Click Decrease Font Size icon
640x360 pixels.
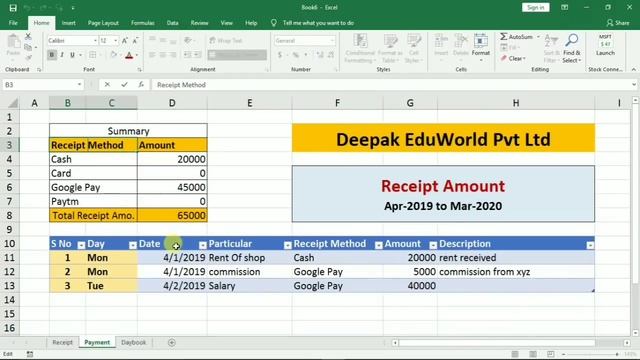pyautogui.click(x=136, y=40)
